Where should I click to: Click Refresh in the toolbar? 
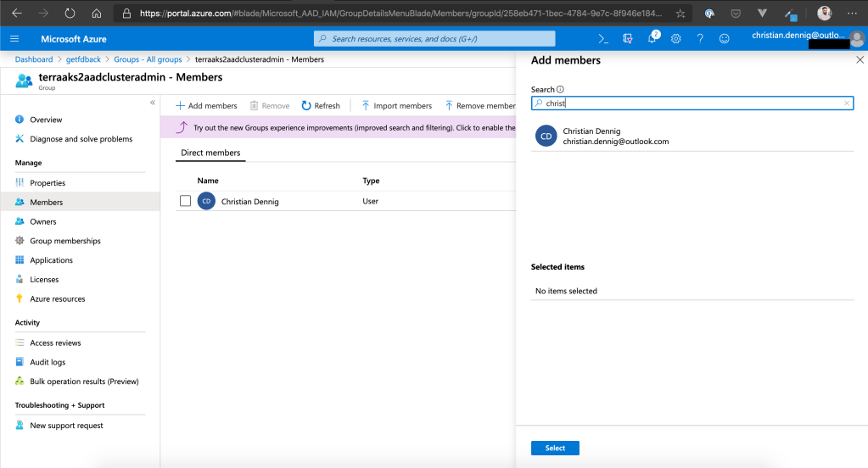pos(321,106)
